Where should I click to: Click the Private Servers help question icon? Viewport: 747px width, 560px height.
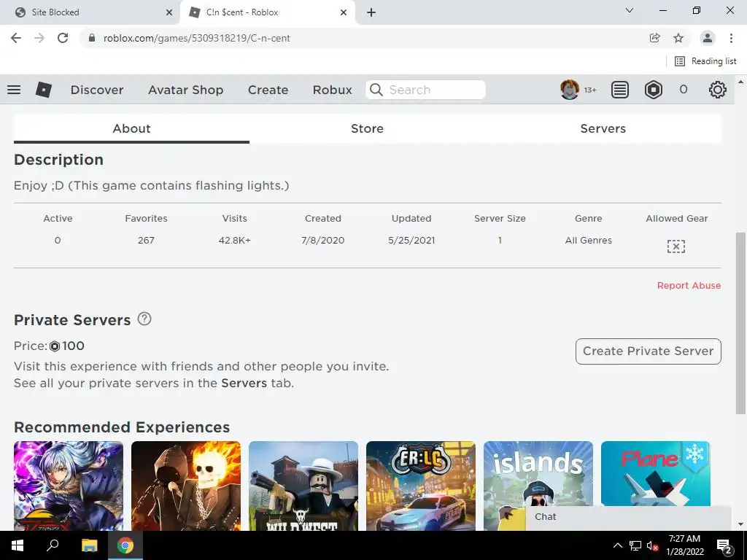[144, 319]
